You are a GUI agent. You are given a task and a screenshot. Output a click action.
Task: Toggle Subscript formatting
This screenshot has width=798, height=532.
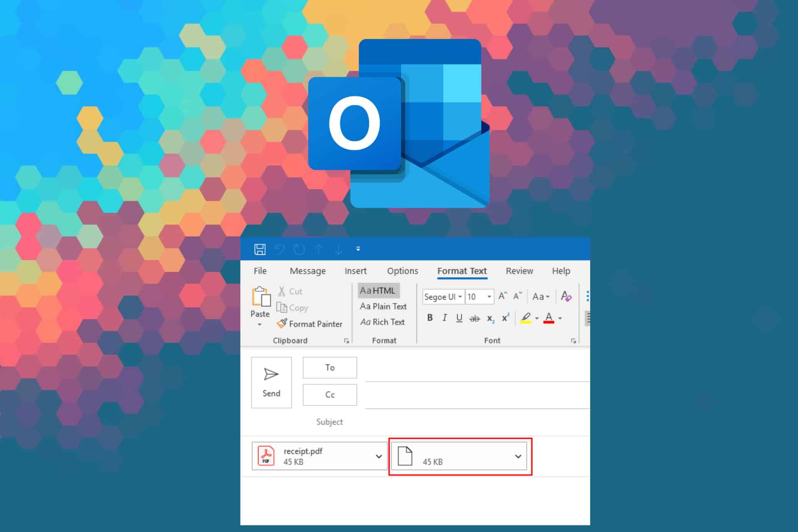[491, 318]
